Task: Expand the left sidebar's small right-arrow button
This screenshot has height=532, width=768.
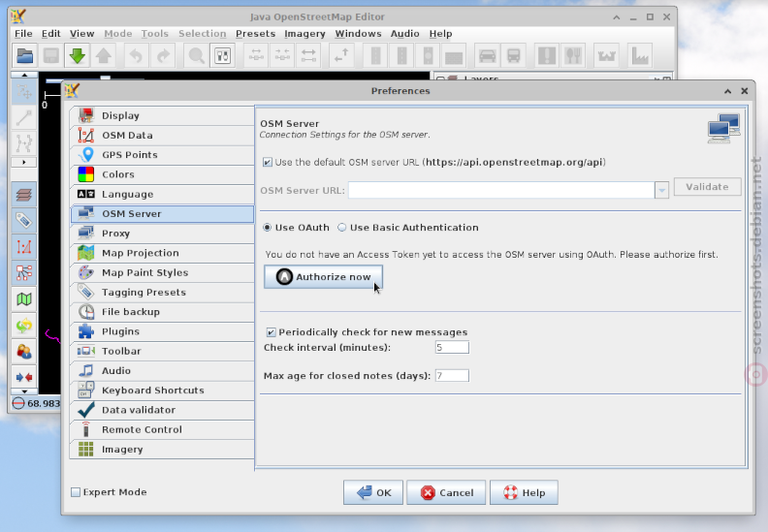Action: point(24,162)
